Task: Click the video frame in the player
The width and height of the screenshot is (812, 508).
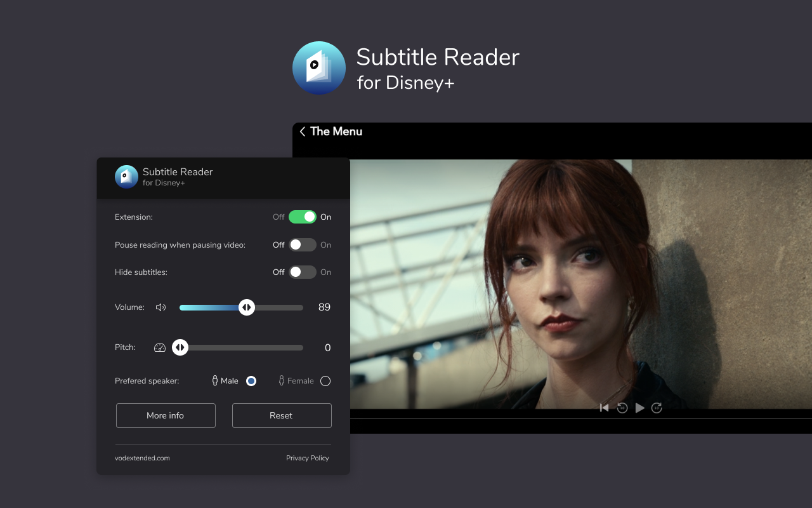Action: click(x=581, y=284)
